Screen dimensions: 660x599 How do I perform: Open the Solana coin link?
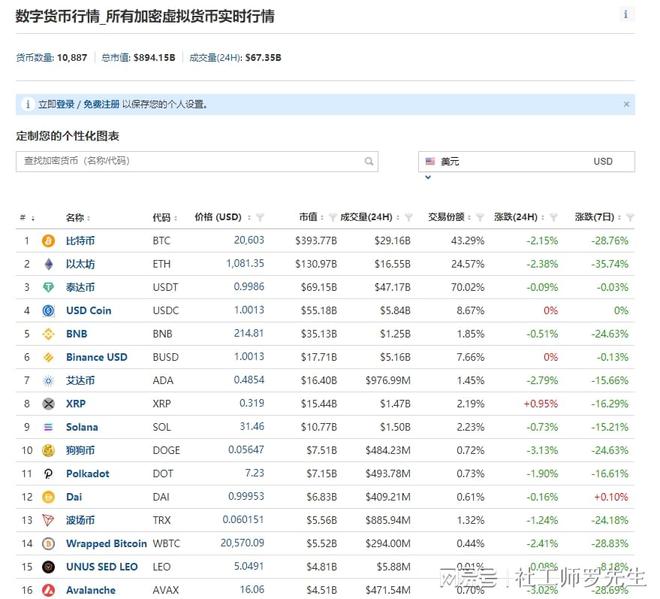[82, 427]
